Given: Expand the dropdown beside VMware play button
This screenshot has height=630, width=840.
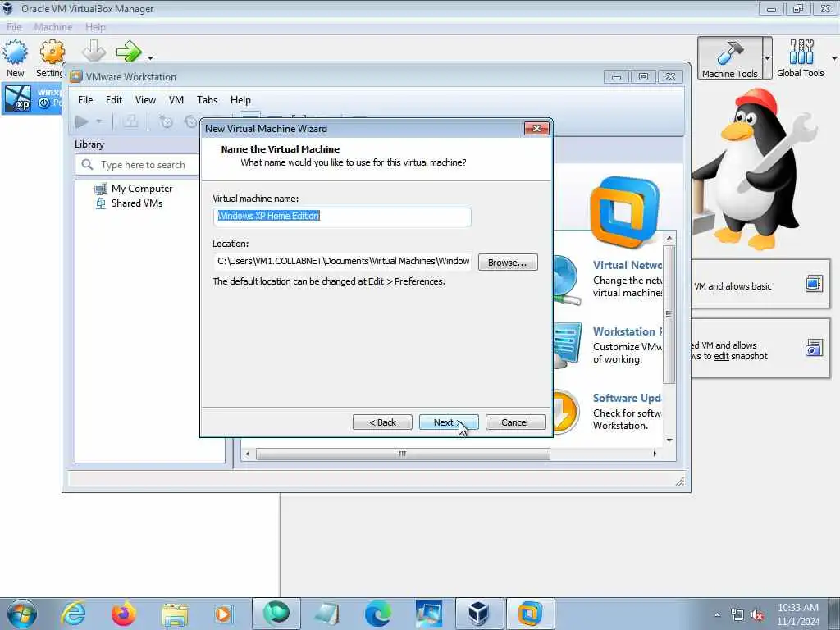Looking at the screenshot, I should coord(99,122).
